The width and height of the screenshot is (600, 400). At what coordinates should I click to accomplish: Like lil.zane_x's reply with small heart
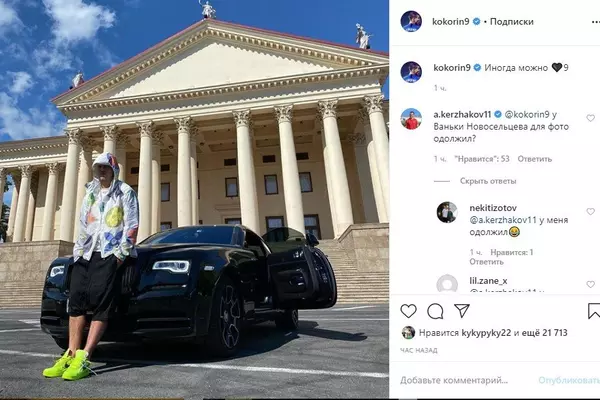tap(590, 284)
